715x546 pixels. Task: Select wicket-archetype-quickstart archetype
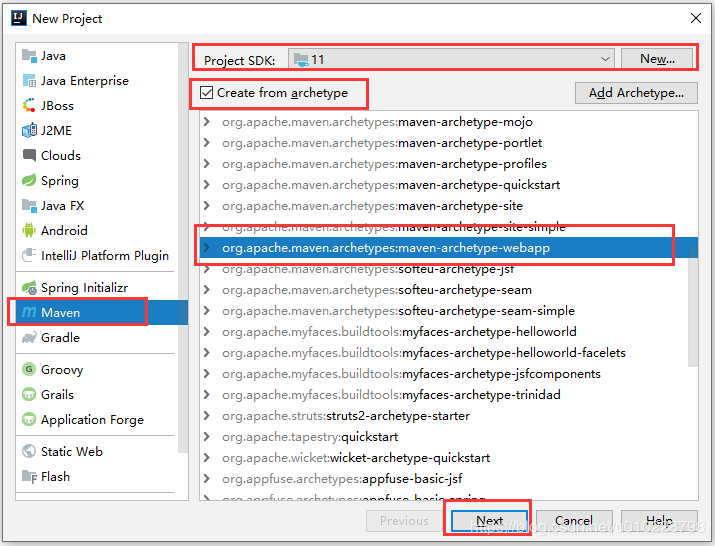point(448,458)
